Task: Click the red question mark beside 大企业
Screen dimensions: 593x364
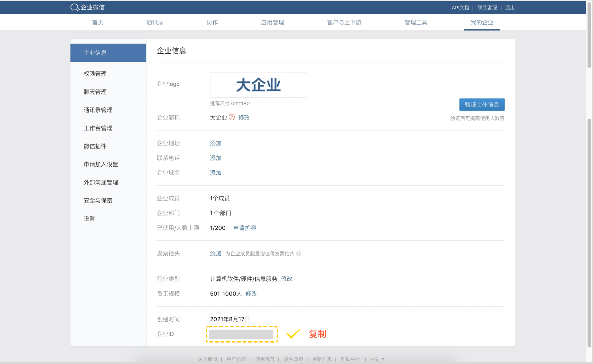Action: (232, 117)
